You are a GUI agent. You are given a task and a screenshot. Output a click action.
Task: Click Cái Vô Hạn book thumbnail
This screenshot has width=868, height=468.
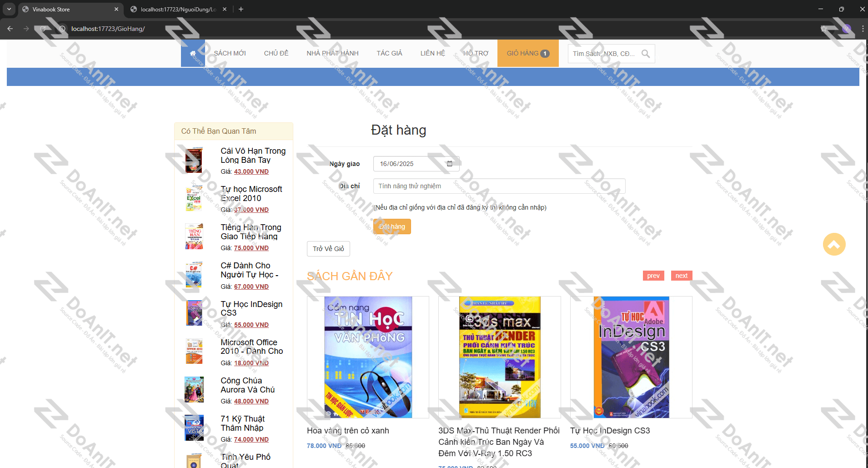[x=194, y=160]
